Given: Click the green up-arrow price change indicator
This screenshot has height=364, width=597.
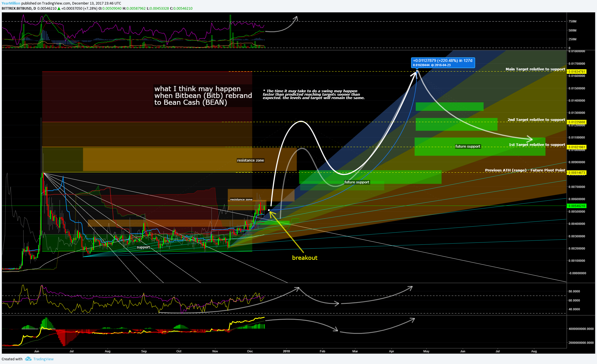Looking at the screenshot, I should point(59,9).
